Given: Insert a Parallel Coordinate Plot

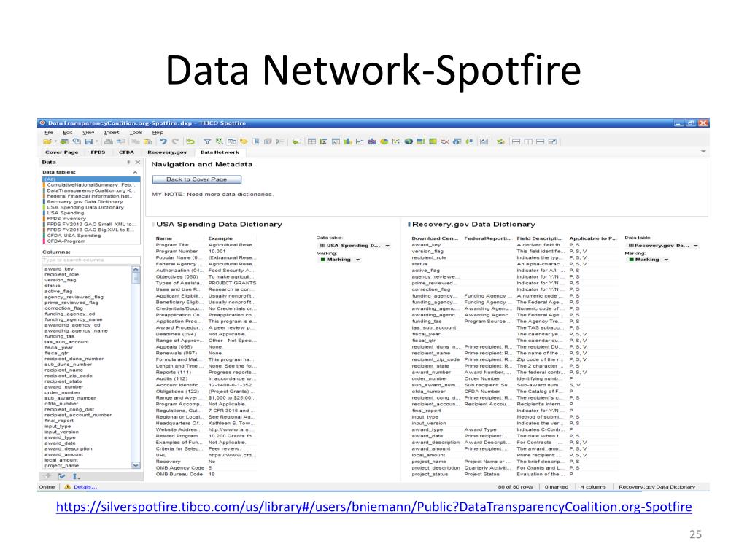Looking at the screenshot, I should pos(445,141).
